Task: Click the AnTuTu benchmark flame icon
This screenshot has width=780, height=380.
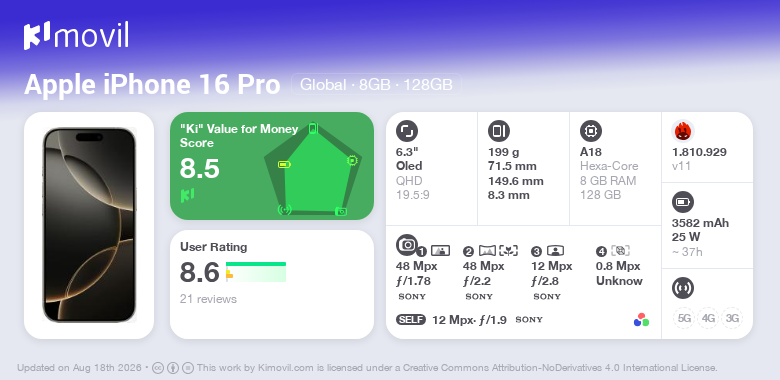Action: 683,131
